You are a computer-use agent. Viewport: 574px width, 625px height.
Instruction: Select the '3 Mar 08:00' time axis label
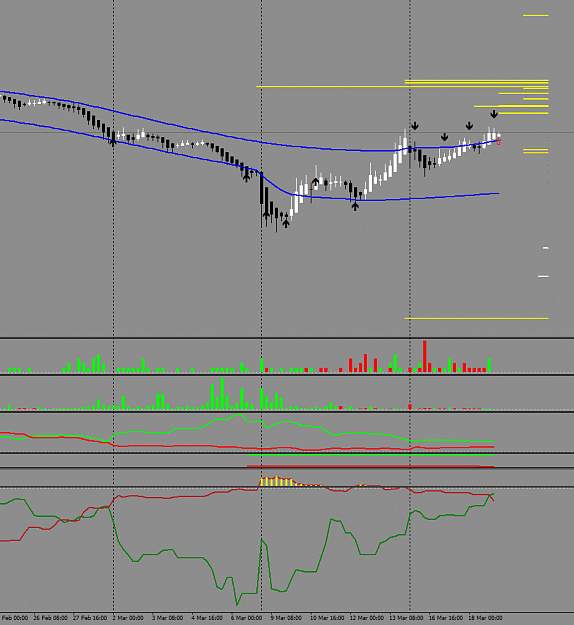(167, 618)
